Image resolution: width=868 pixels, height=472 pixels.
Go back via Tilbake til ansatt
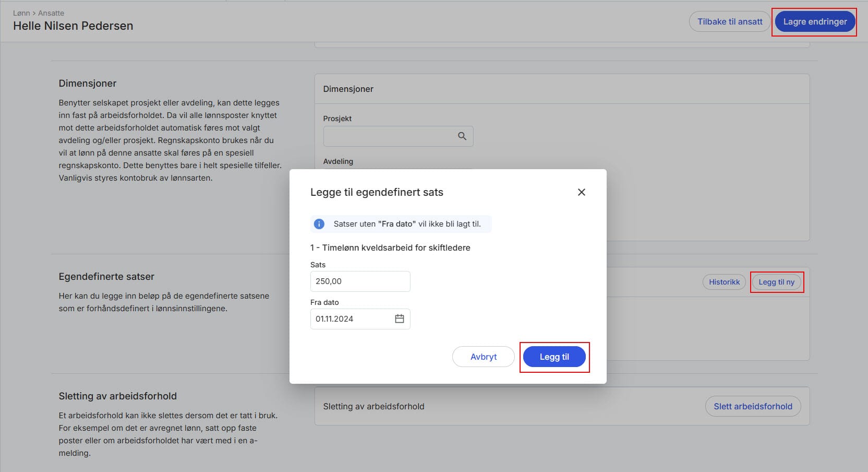(x=730, y=21)
